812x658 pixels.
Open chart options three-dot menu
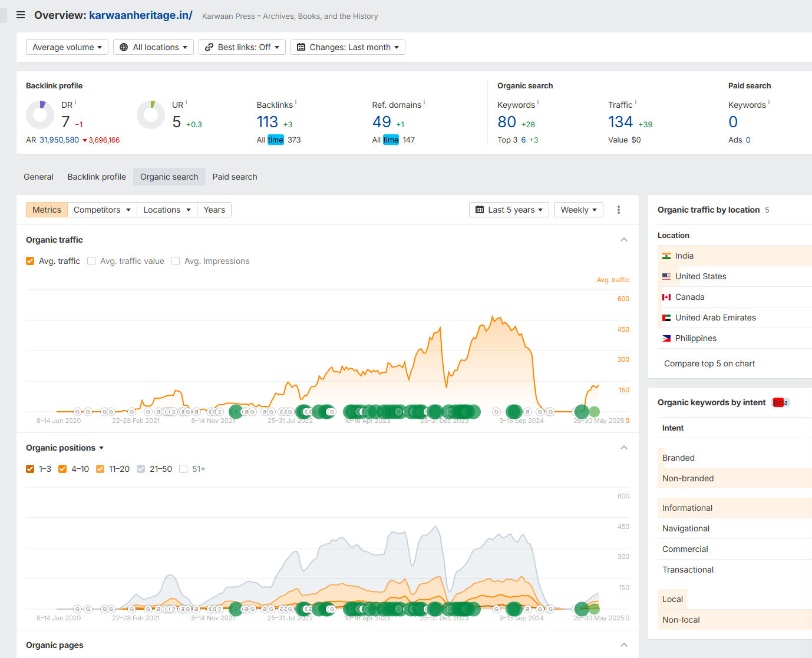click(618, 210)
